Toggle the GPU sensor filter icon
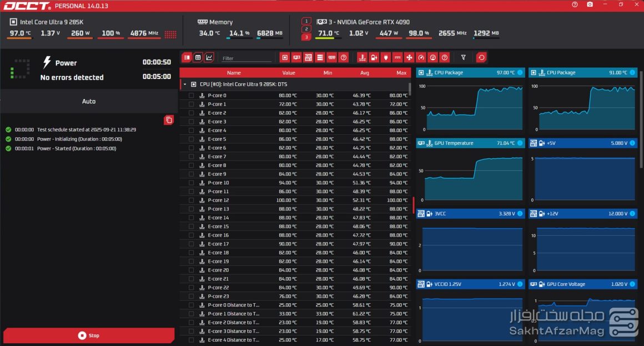The image size is (644, 346). [x=296, y=58]
